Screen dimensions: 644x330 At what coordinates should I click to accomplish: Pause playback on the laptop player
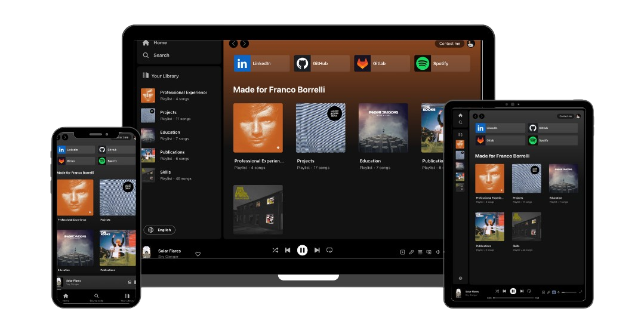pyautogui.click(x=303, y=250)
